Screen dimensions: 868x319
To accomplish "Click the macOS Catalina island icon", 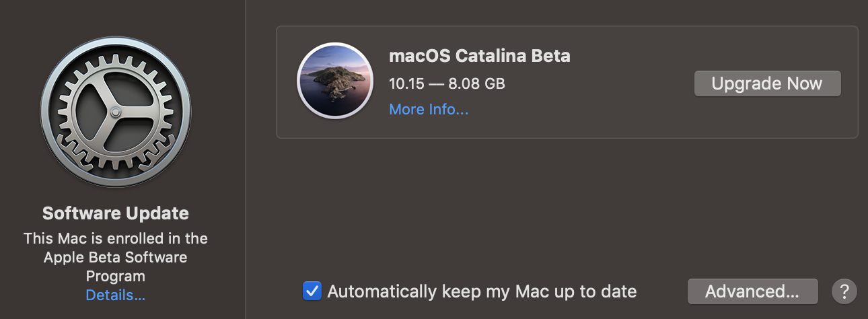I will [x=335, y=81].
